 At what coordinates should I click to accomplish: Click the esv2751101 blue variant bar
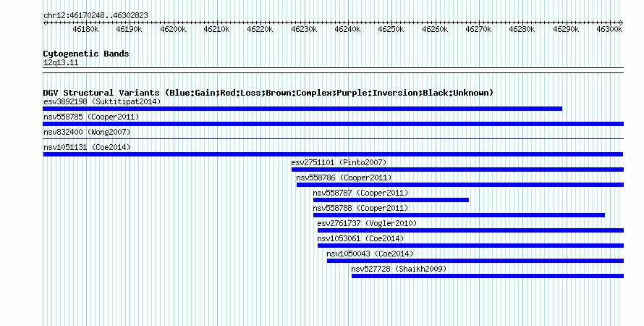point(457,170)
